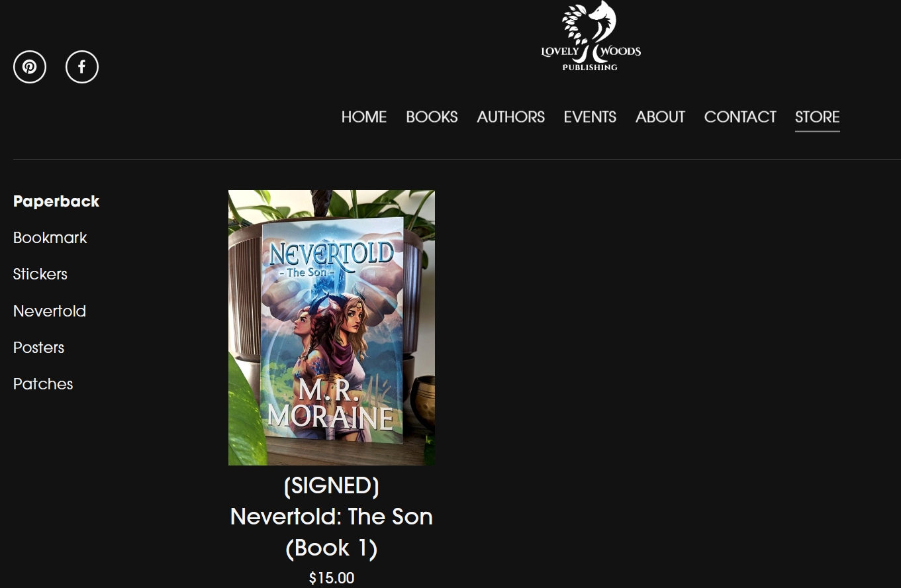Image resolution: width=901 pixels, height=588 pixels.
Task: Select the Paperback category
Action: point(56,201)
